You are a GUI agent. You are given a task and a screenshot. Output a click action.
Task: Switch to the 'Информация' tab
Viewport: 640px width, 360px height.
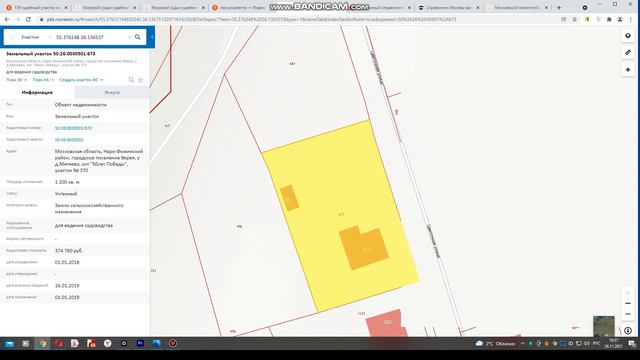[x=37, y=93]
